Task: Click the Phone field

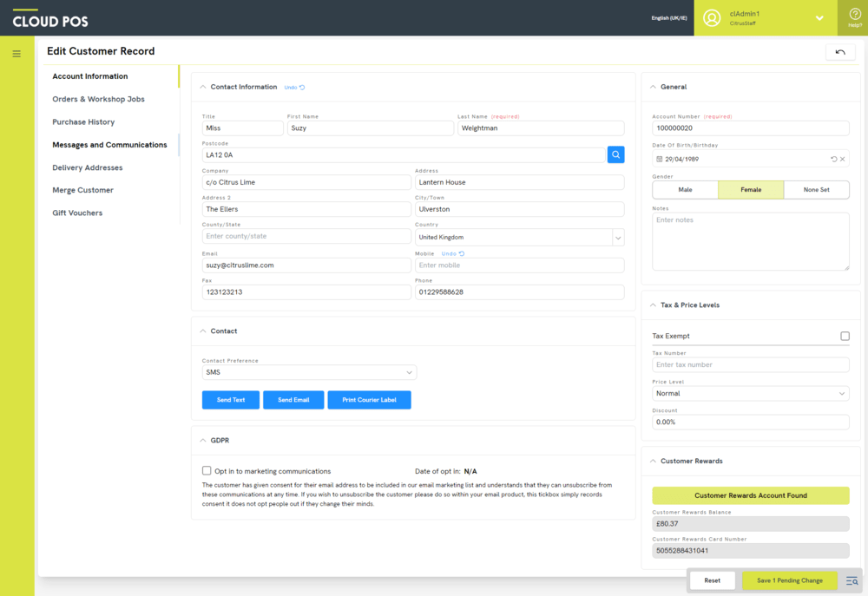Action: tap(520, 292)
